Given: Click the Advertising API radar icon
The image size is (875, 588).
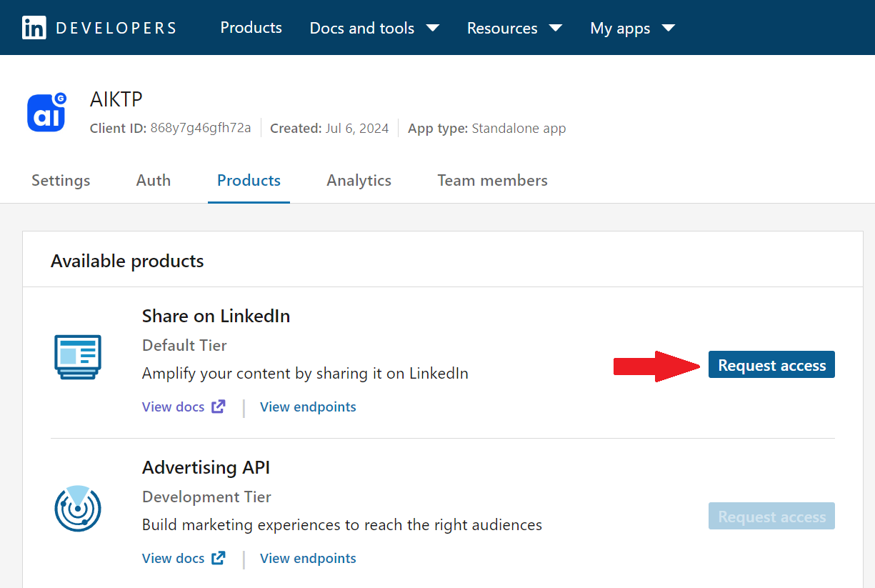Looking at the screenshot, I should [78, 509].
